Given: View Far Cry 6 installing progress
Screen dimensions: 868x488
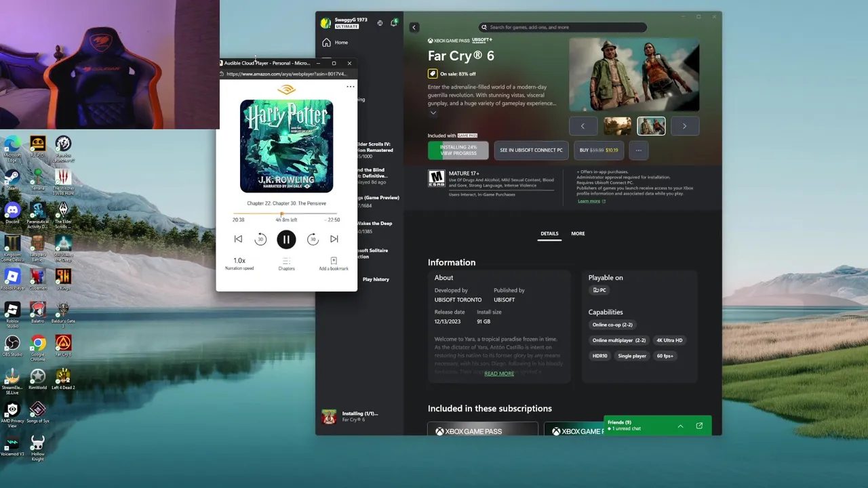Looking at the screenshot, I should pyautogui.click(x=458, y=150).
